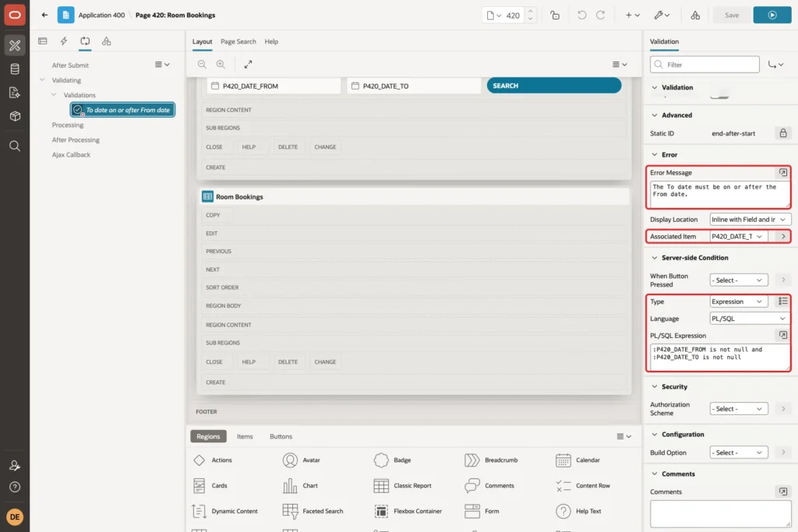This screenshot has height=532, width=798.
Task: Collapse the Validating tree node
Action: (42, 80)
